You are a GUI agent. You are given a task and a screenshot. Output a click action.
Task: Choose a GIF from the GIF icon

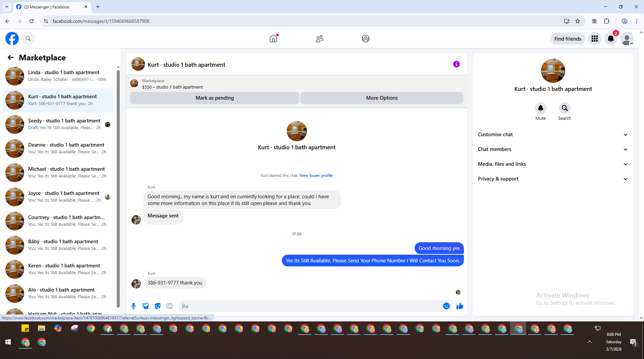click(x=170, y=306)
